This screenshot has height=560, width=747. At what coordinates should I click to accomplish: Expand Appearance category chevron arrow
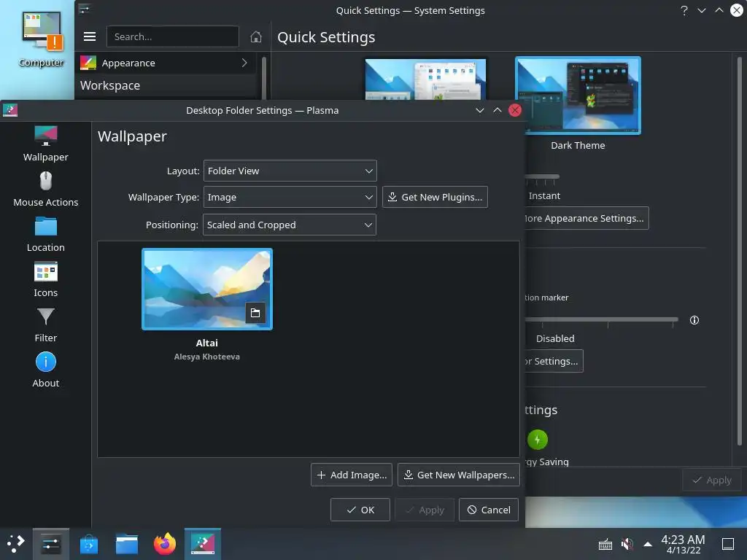click(x=244, y=63)
